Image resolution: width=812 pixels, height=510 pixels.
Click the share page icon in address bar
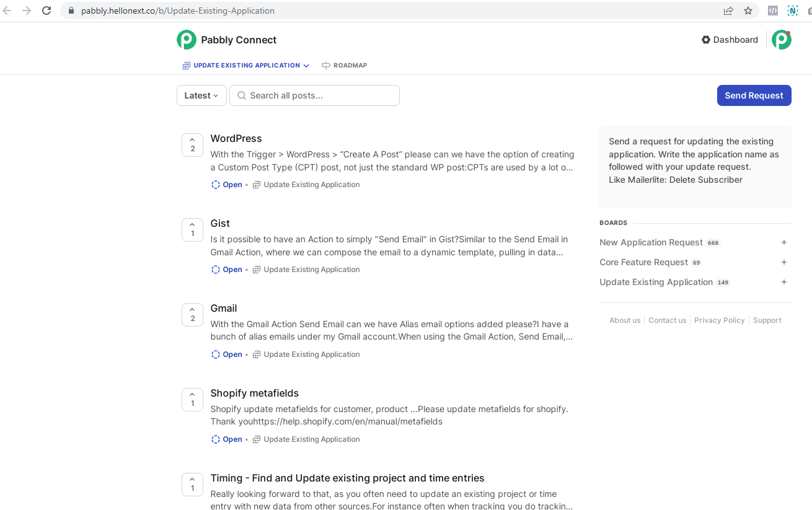point(728,11)
